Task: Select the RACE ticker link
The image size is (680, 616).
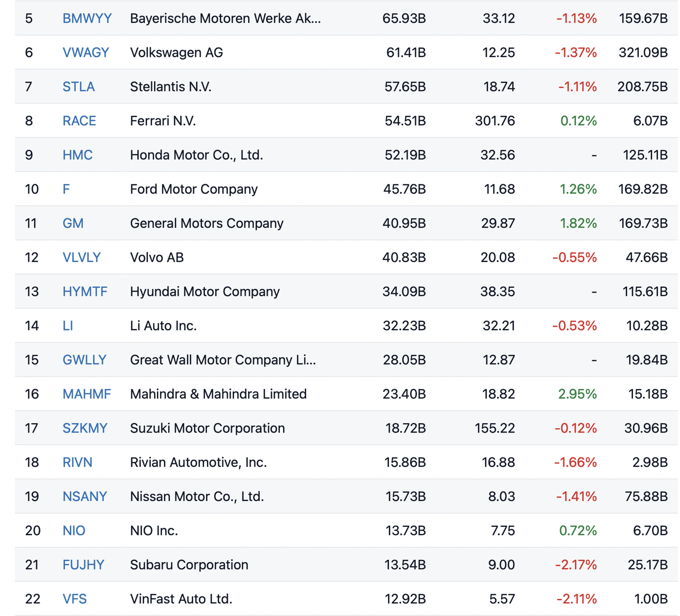Action: [79, 121]
